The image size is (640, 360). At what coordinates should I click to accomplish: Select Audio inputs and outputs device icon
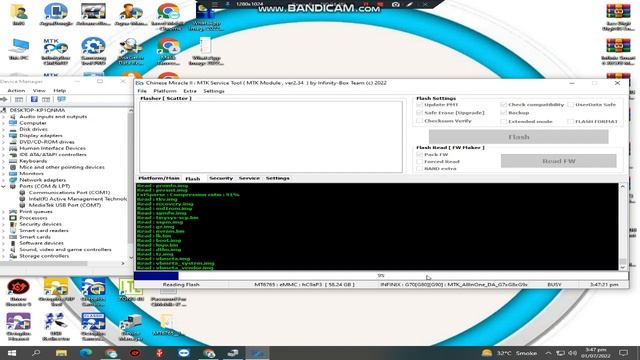13,117
